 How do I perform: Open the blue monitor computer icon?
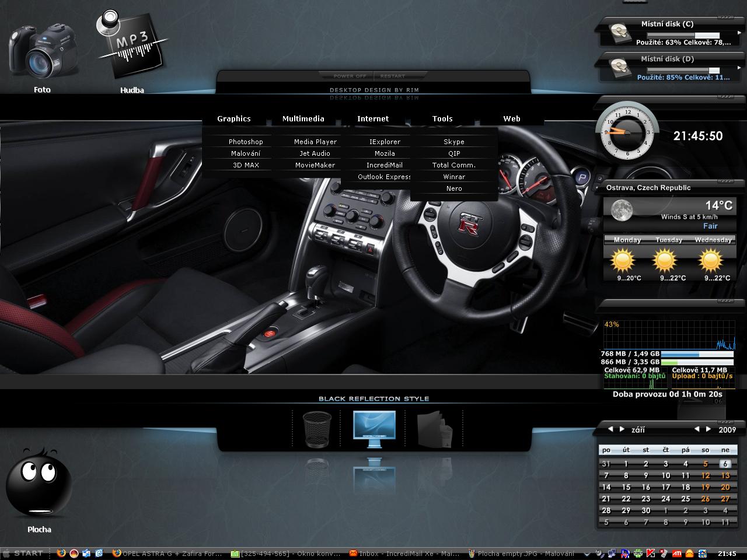(374, 429)
